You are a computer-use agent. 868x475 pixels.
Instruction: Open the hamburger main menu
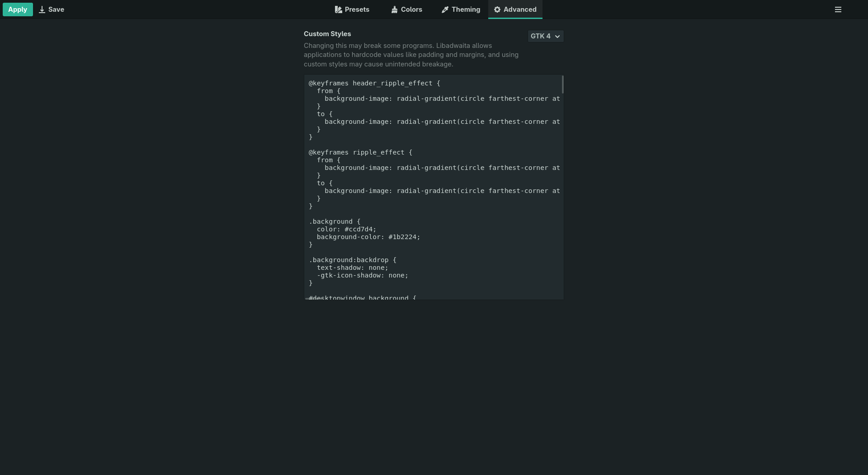click(x=838, y=9)
